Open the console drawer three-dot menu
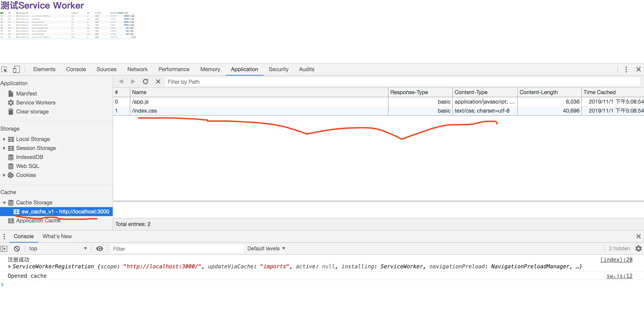 click(4, 236)
